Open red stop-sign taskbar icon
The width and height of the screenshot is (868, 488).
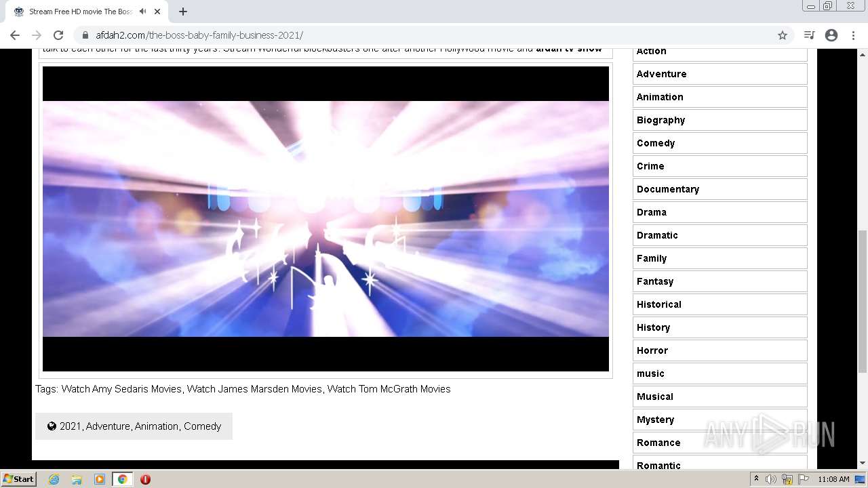[x=145, y=479]
